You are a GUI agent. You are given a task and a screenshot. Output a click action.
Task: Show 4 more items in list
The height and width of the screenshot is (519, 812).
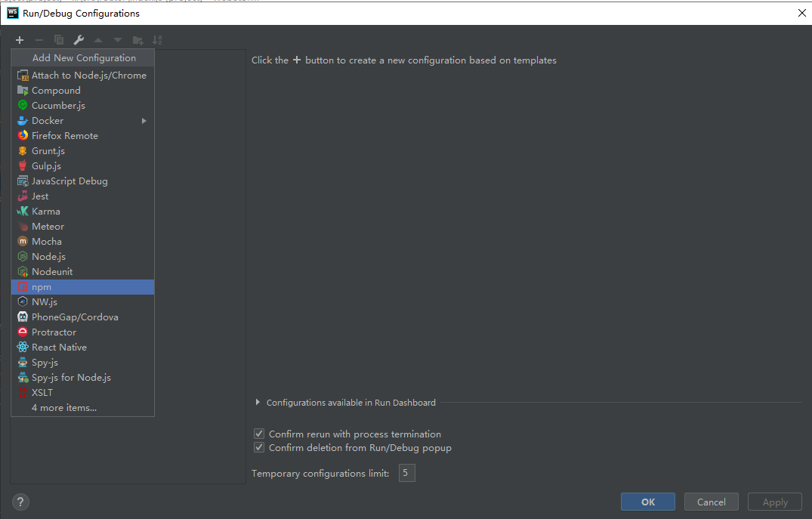pyautogui.click(x=83, y=408)
